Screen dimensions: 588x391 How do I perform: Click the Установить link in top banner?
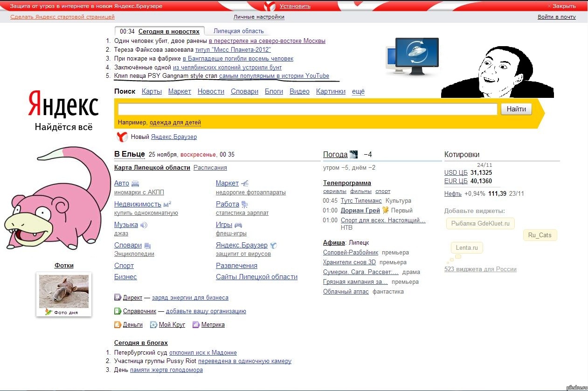(x=295, y=6)
